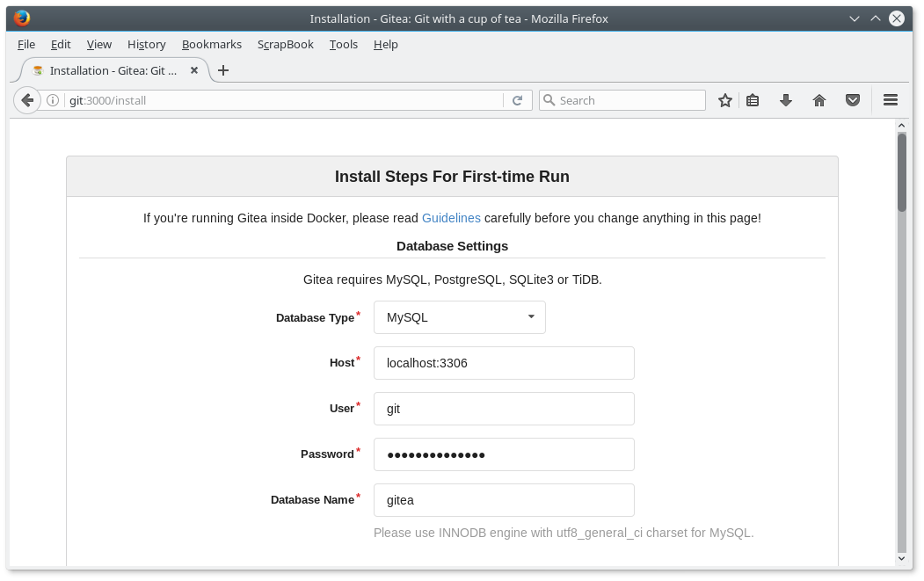The width and height of the screenshot is (924, 581).
Task: Open a new tab with the plus button
Action: [x=223, y=70]
